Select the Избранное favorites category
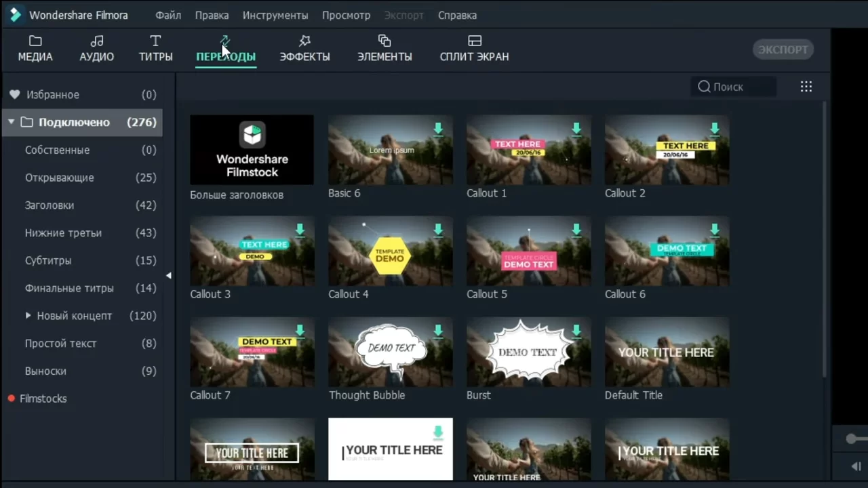The height and width of the screenshot is (488, 868). coord(52,95)
